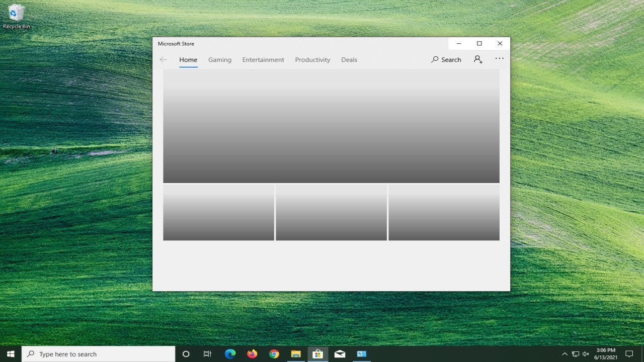Open Task View on the taskbar
This screenshot has height=362, width=644.
tap(207, 354)
